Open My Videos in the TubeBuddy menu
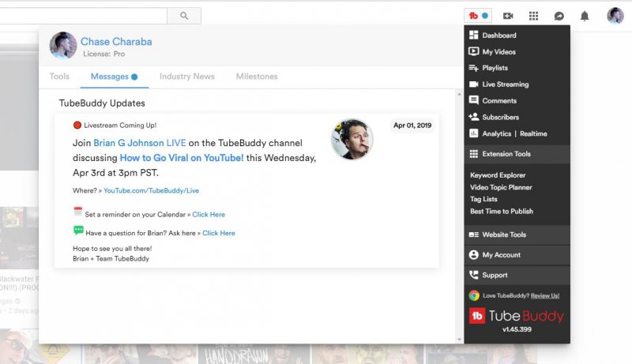Screen dimensions: 632x364 [x=498, y=52]
